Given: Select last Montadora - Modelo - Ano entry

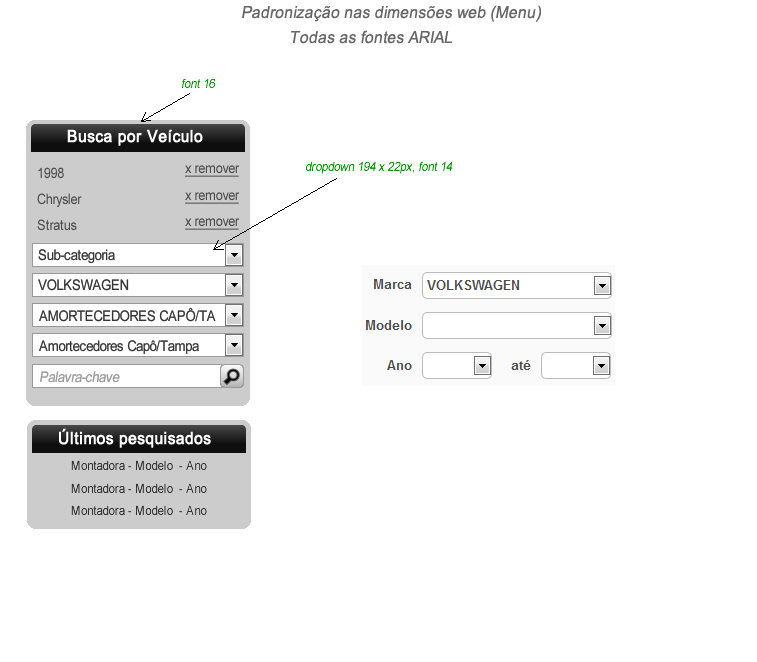Looking at the screenshot, I should (x=139, y=511).
